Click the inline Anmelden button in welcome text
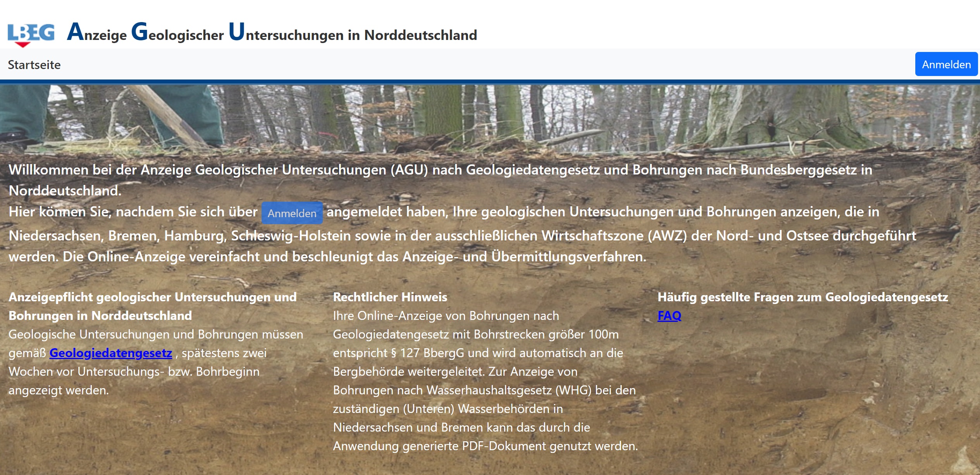Image resolution: width=980 pixels, height=475 pixels. [x=292, y=213]
